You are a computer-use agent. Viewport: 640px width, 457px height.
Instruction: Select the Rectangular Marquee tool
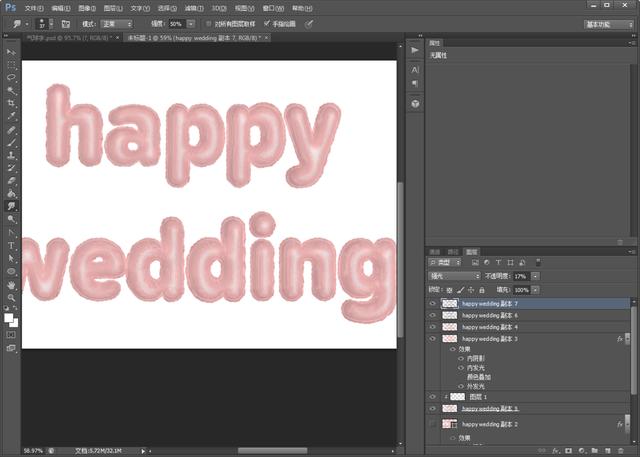(x=11, y=65)
